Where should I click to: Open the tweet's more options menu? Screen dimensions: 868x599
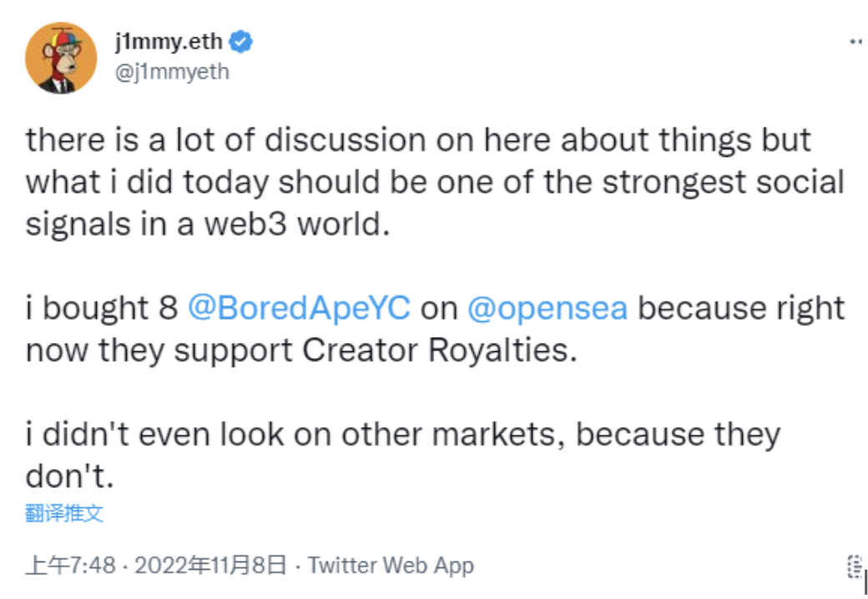[855, 42]
